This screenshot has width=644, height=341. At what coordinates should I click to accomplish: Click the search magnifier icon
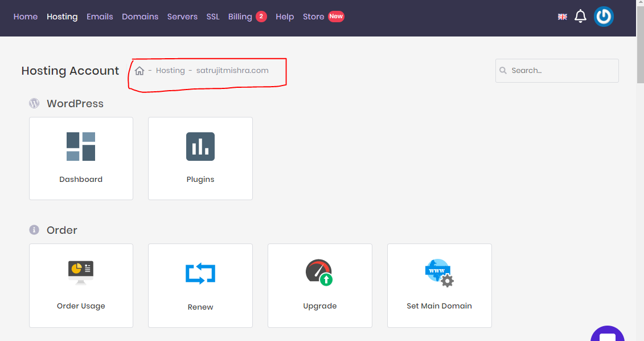(503, 70)
